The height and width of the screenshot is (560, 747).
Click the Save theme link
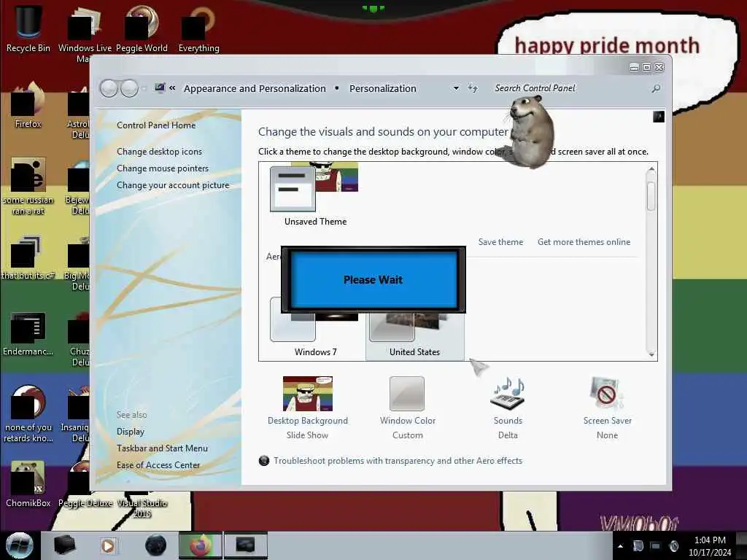click(500, 242)
